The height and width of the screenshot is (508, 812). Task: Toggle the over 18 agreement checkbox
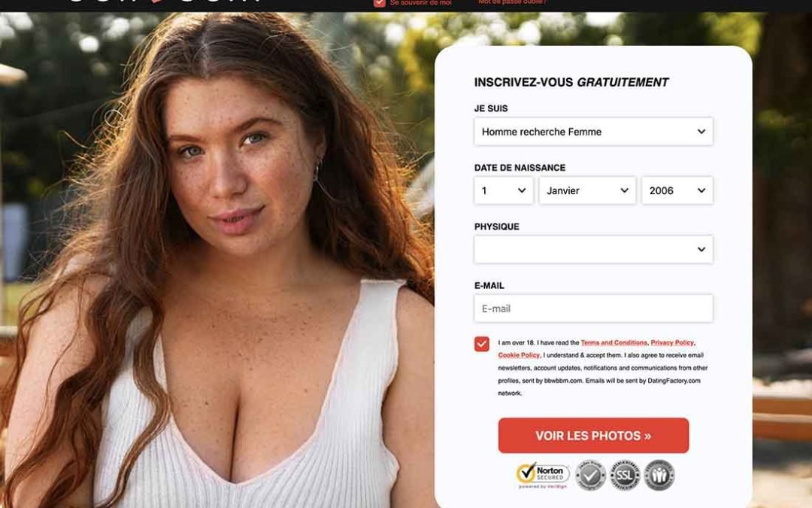pyautogui.click(x=482, y=344)
